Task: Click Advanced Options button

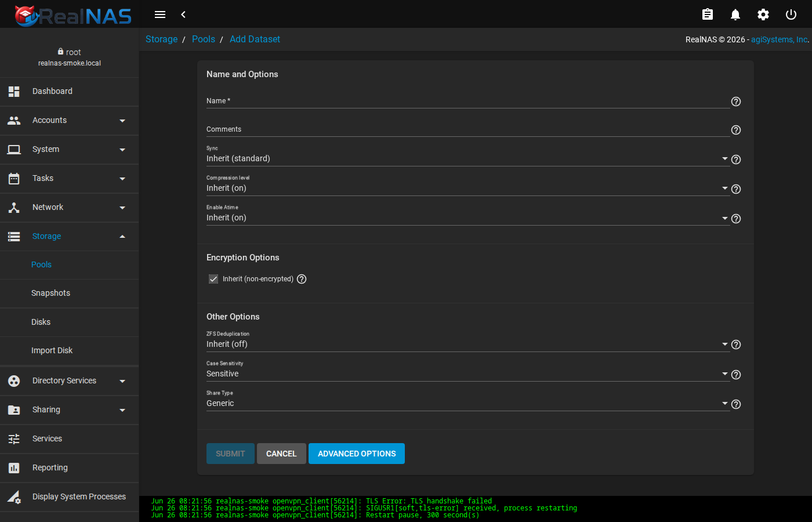Action: [357, 454]
